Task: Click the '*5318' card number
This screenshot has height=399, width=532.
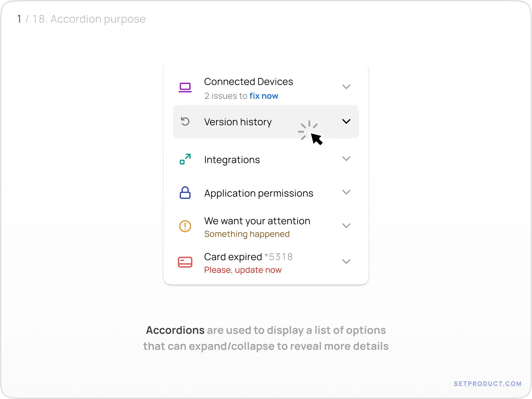Action: click(x=279, y=257)
